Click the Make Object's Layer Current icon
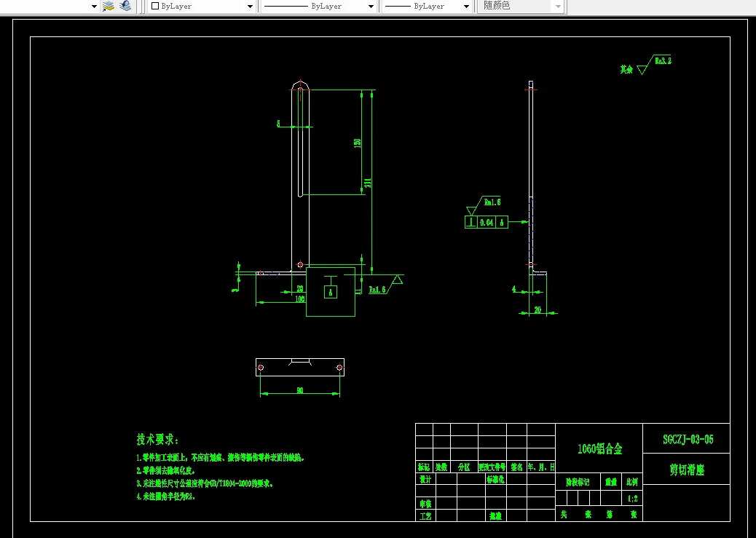This screenshot has width=756, height=538. pyautogui.click(x=109, y=6)
